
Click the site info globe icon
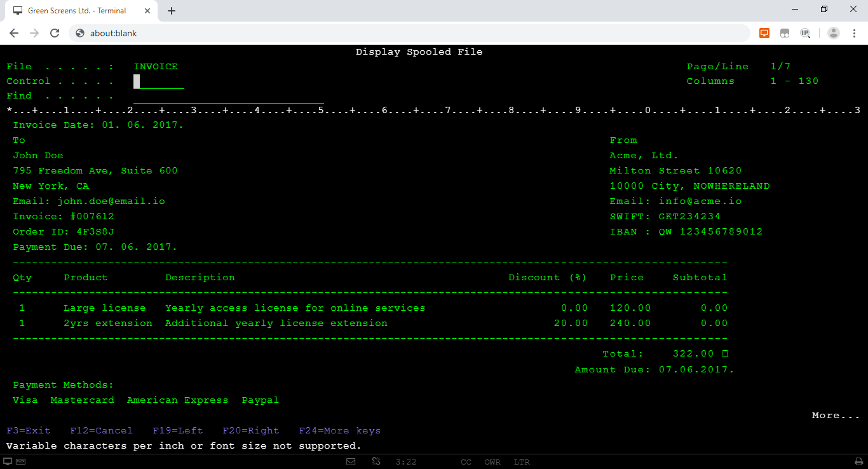(79, 33)
